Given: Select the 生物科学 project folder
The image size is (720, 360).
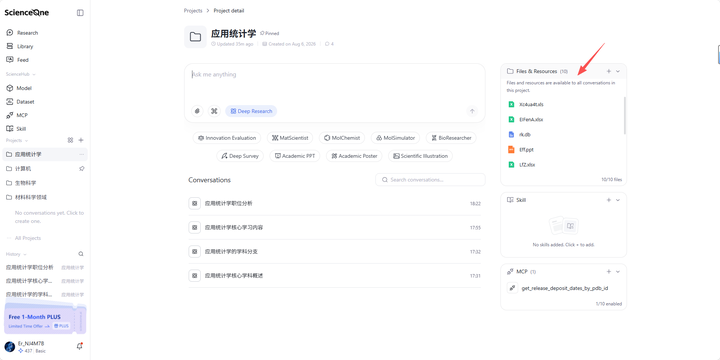Looking at the screenshot, I should coord(44,183).
